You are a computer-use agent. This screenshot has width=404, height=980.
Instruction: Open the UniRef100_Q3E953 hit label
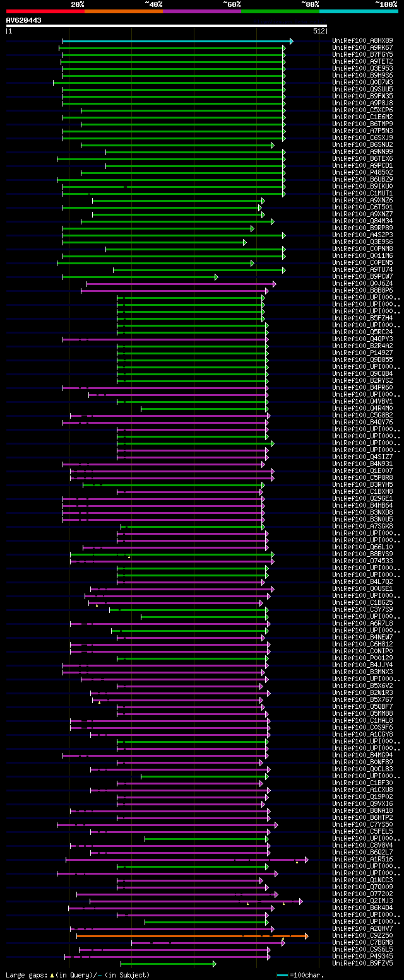click(x=362, y=69)
